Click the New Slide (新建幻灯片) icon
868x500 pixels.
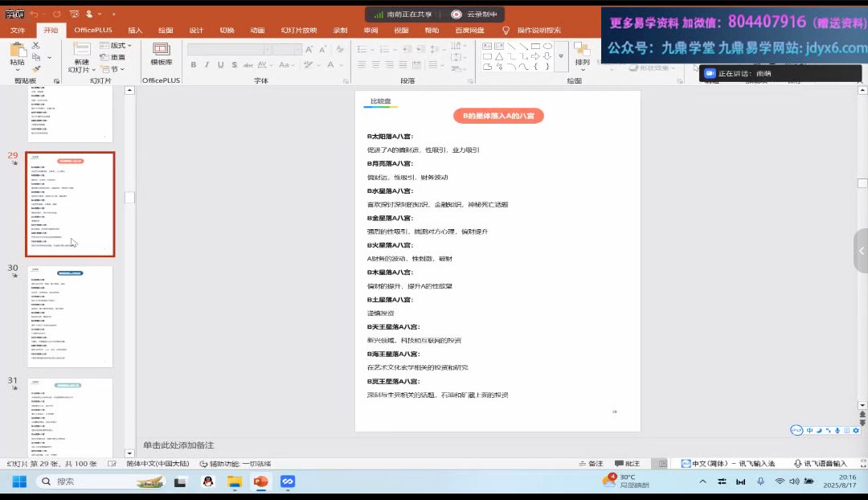[x=81, y=51]
